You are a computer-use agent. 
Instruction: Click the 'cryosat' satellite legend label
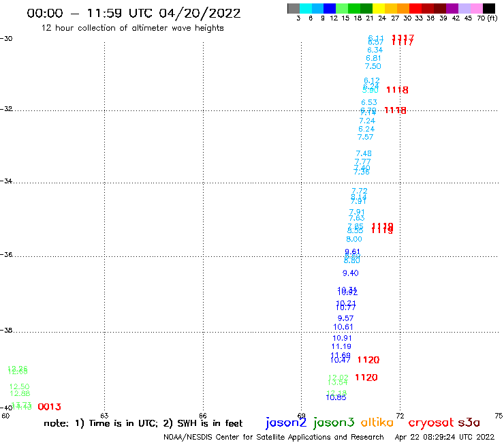[x=431, y=423]
